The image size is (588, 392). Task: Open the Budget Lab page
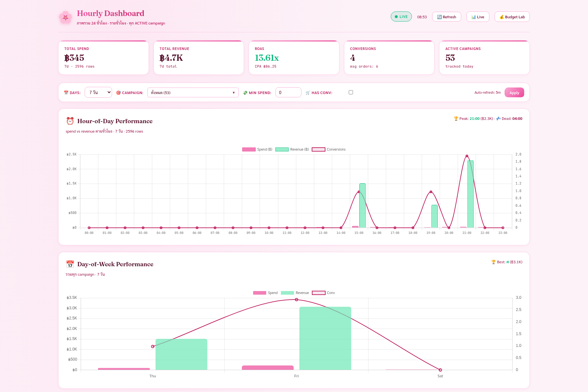[x=512, y=17]
